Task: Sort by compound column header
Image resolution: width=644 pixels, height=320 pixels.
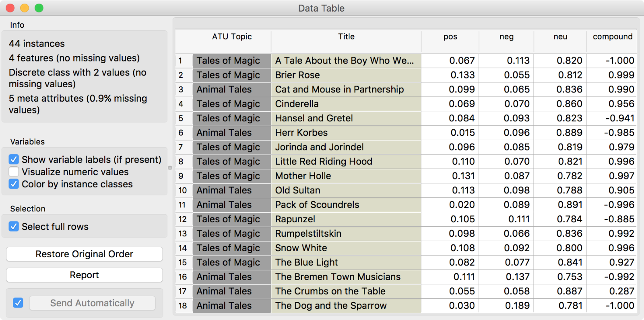Action: pyautogui.click(x=612, y=37)
